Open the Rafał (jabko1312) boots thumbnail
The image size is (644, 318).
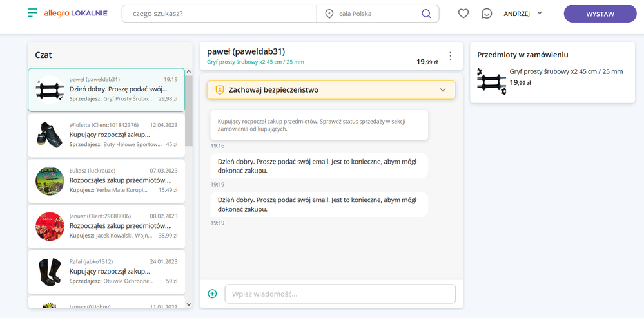click(x=50, y=272)
